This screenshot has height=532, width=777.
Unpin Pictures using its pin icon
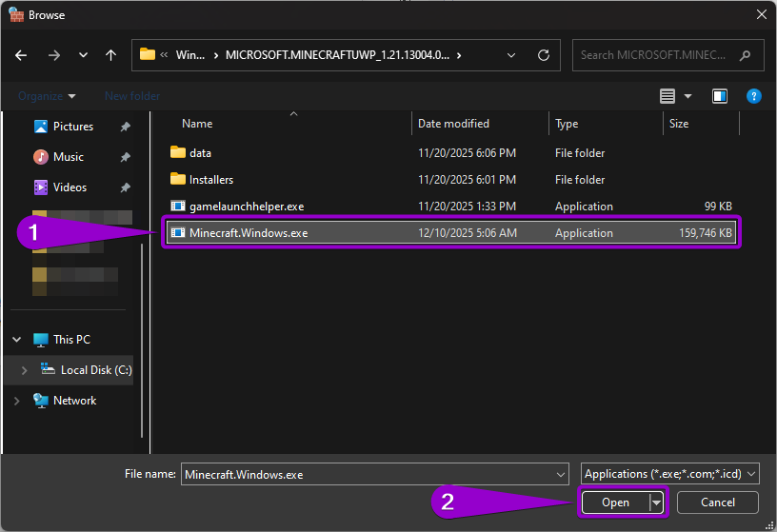pyautogui.click(x=125, y=127)
